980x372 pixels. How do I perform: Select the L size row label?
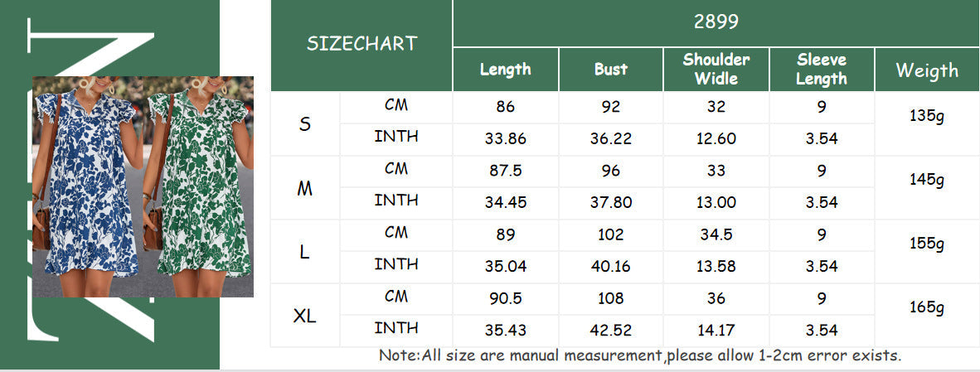tap(305, 252)
